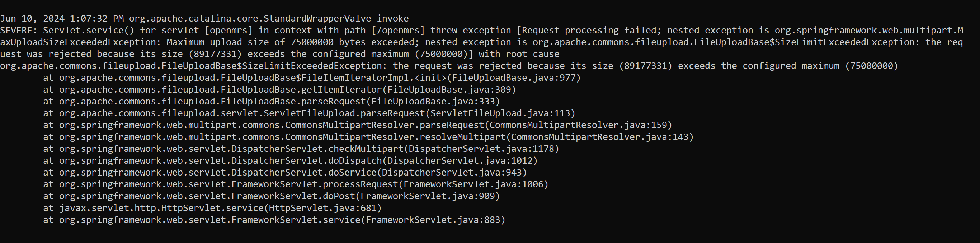Screen dimensions: 980x243
Task: Click the StandardWrapperValve invoke text
Action: click(x=336, y=18)
